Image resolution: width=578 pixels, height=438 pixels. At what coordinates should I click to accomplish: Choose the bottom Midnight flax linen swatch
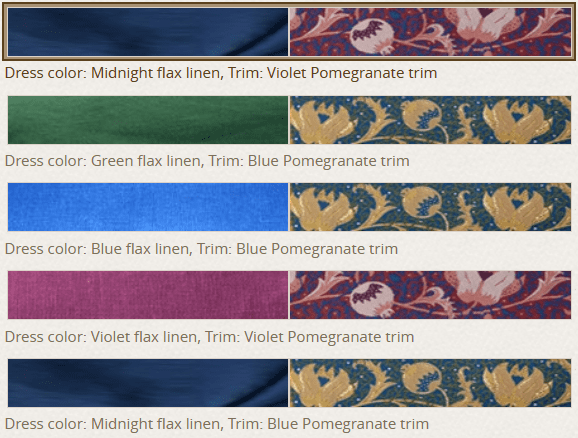click(x=148, y=383)
